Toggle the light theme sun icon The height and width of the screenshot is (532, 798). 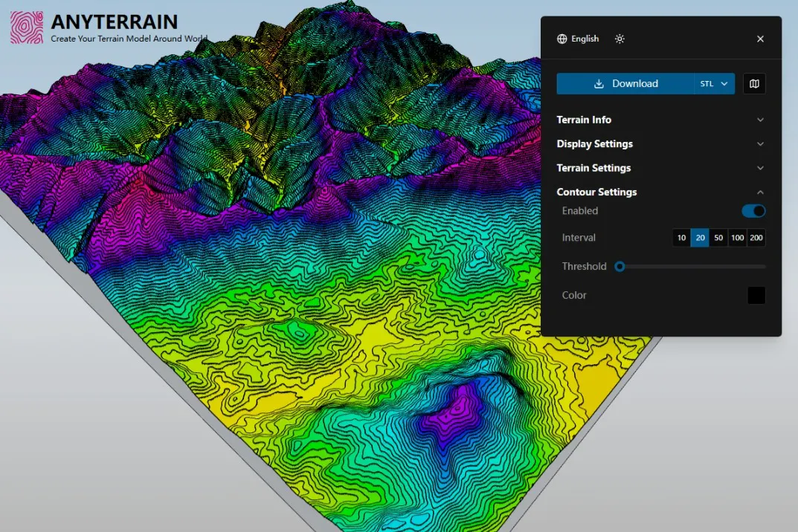[x=620, y=39]
